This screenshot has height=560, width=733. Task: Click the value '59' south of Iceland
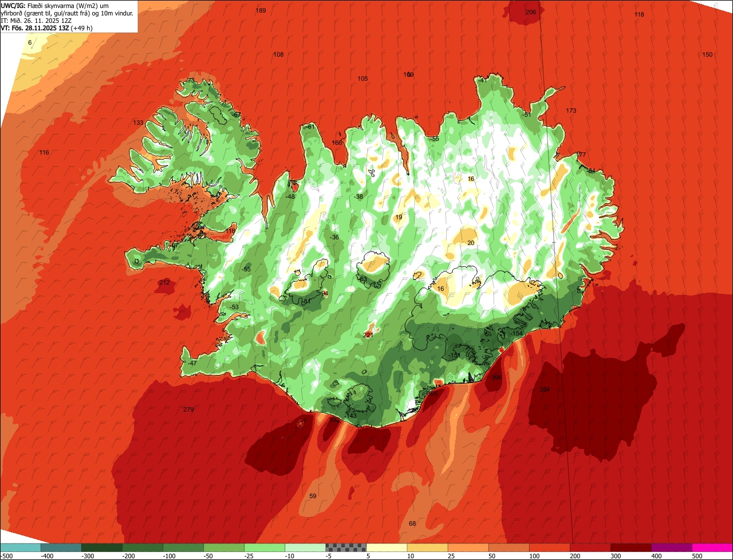click(x=313, y=496)
